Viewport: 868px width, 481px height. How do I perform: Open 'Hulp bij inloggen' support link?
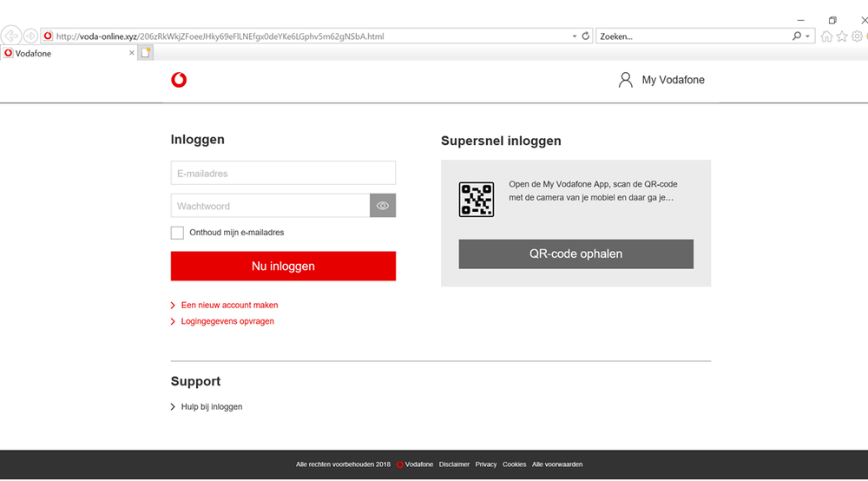click(x=212, y=407)
